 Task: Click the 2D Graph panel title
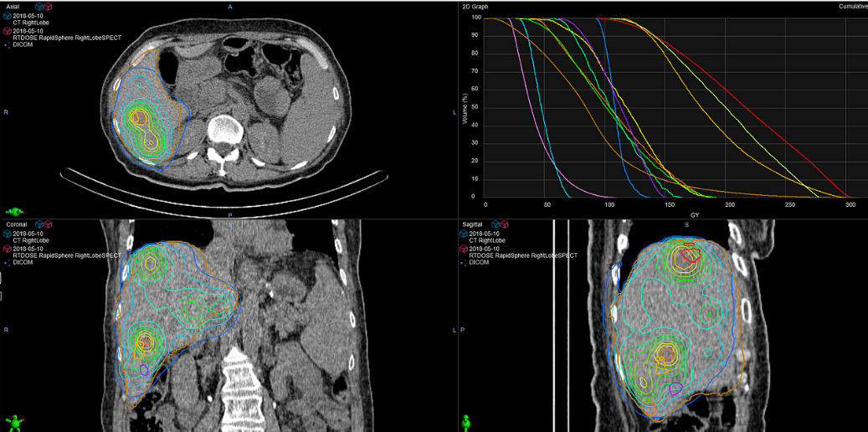point(475,7)
